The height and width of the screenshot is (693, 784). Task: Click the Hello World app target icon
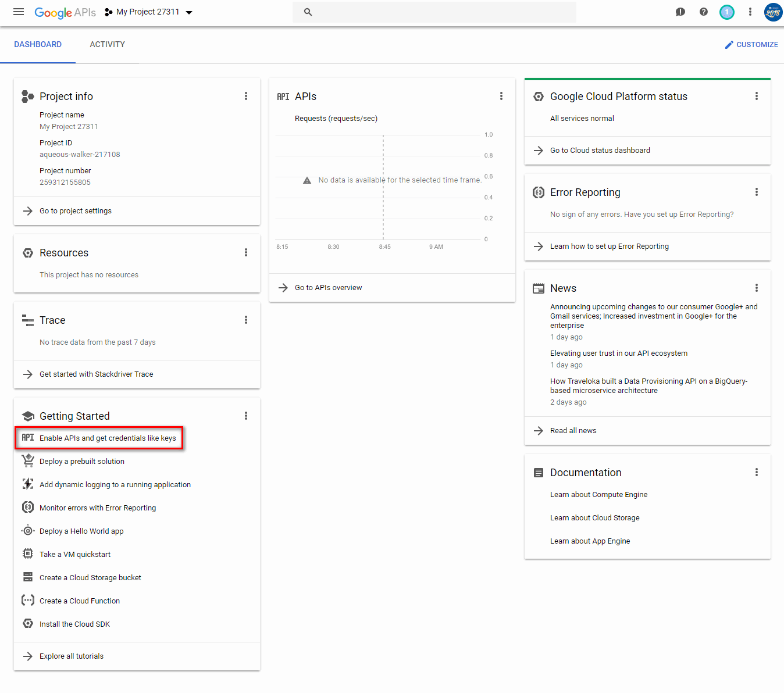click(x=27, y=530)
